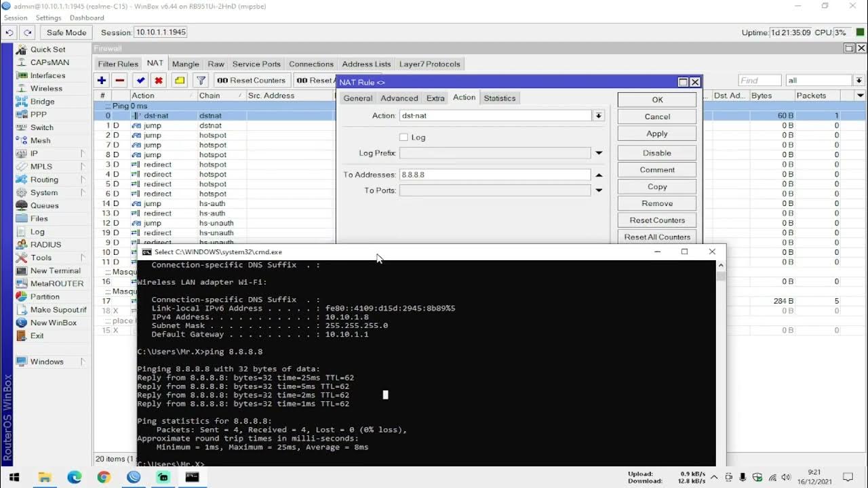
Task: Open the 'all' chain filter dropdown
Action: (x=858, y=80)
